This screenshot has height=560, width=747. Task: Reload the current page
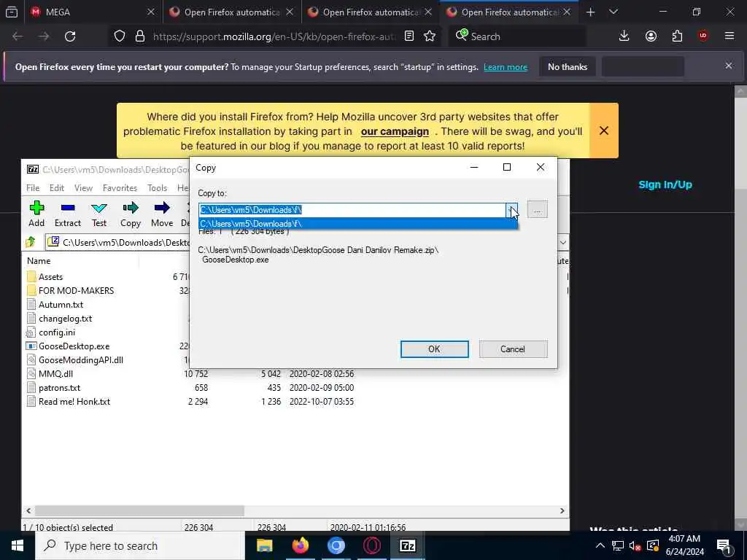tap(70, 36)
